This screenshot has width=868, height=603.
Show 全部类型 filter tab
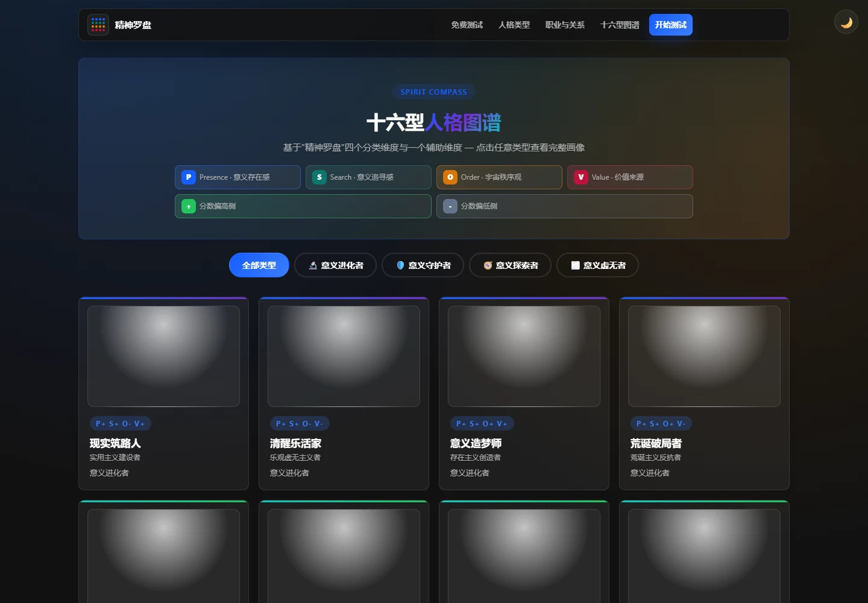pyautogui.click(x=259, y=265)
